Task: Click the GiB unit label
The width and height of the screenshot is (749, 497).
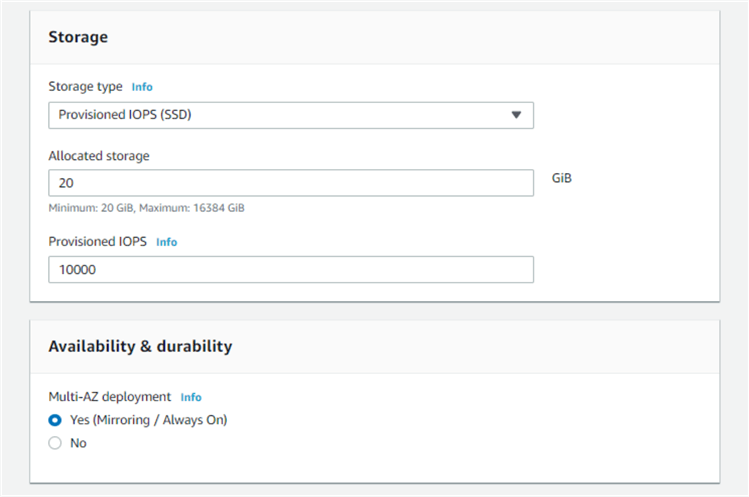Action: point(562,179)
